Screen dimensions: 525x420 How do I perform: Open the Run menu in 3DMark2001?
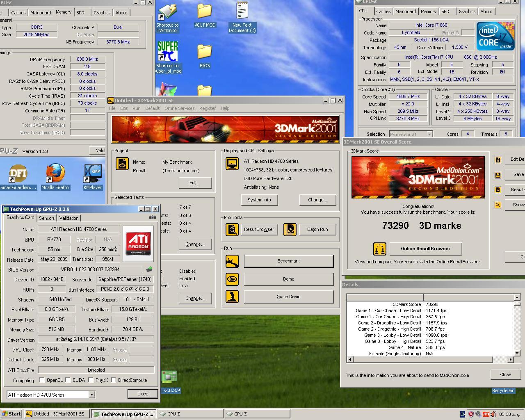(136, 108)
